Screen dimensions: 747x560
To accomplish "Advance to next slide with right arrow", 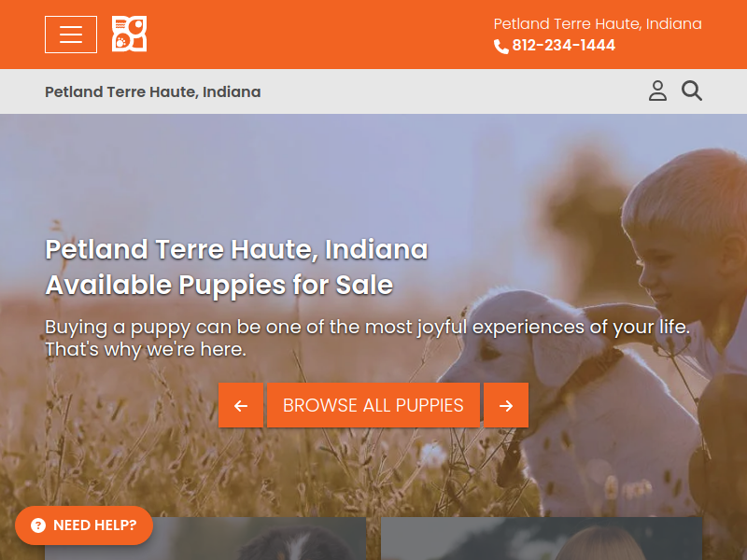I will point(506,405).
